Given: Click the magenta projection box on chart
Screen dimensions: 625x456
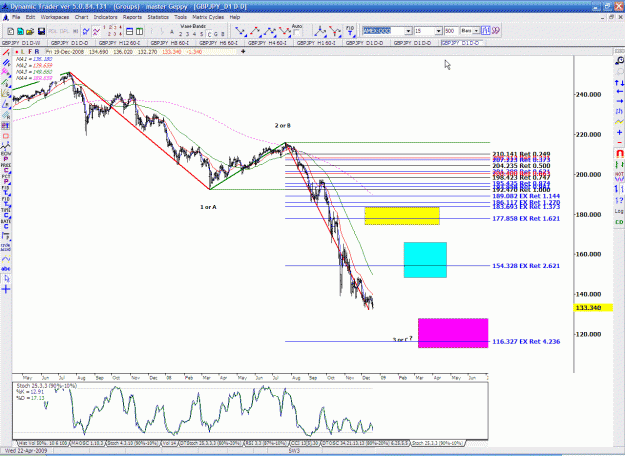Looking at the screenshot, I should coord(453,333).
